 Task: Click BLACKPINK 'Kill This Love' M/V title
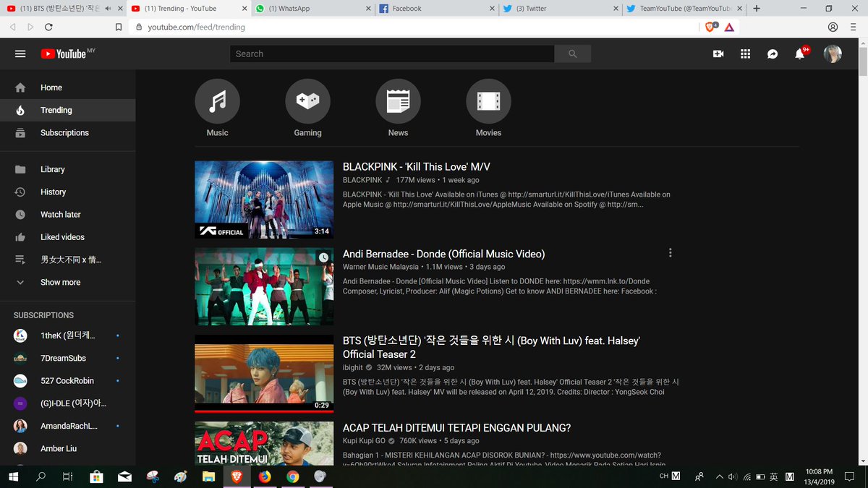pyautogui.click(x=417, y=167)
